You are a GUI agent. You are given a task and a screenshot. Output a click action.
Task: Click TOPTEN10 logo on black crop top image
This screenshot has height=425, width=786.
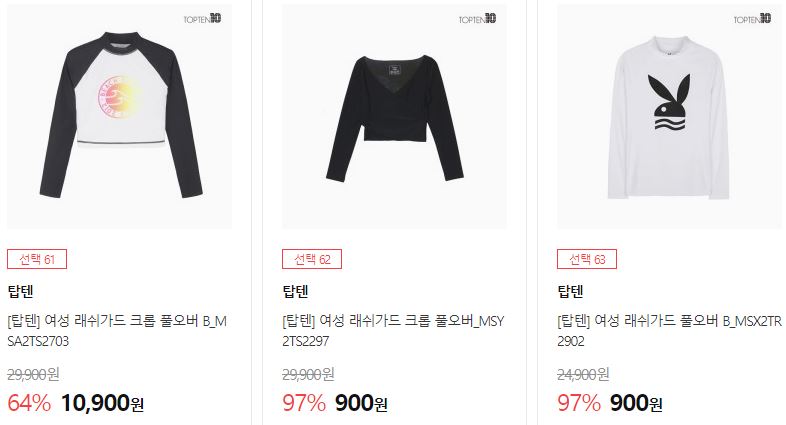tap(477, 19)
